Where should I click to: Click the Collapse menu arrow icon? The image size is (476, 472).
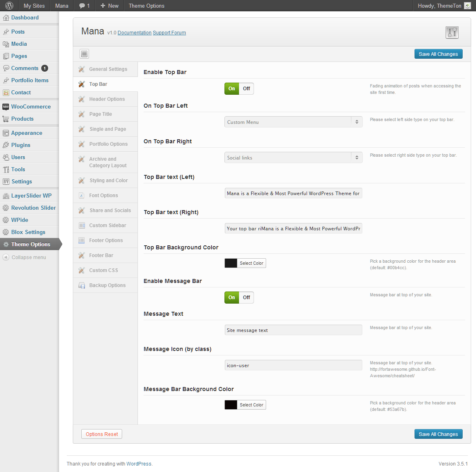pos(6,257)
